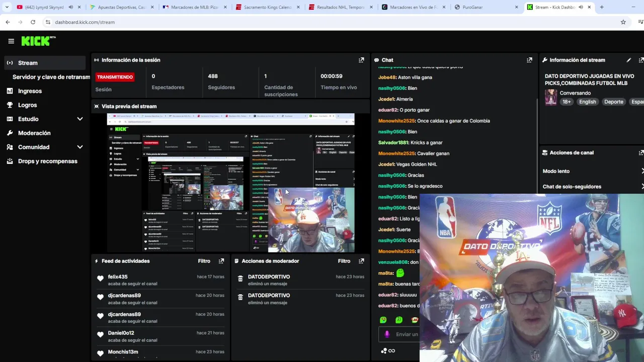Expand the Comunidad sidebar section
The height and width of the screenshot is (362, 644).
79,147
